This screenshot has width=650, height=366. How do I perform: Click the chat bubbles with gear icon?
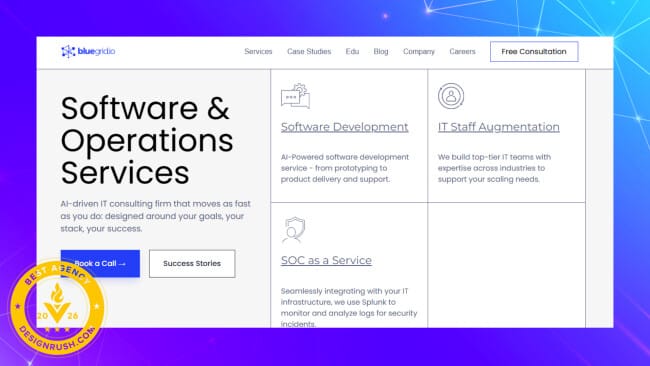click(295, 96)
